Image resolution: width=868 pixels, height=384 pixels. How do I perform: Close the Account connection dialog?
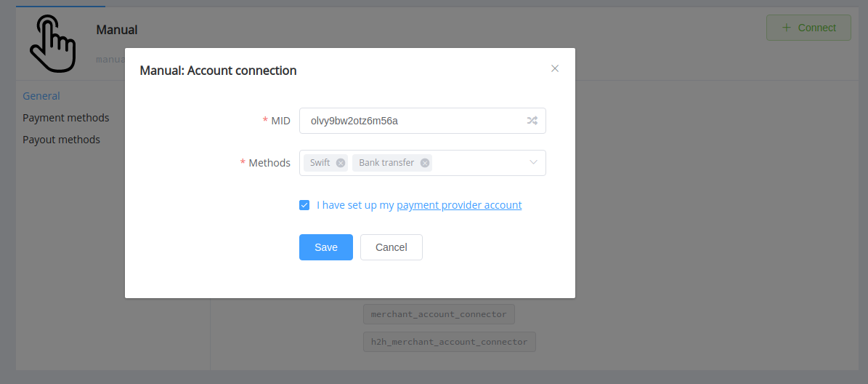tap(555, 68)
